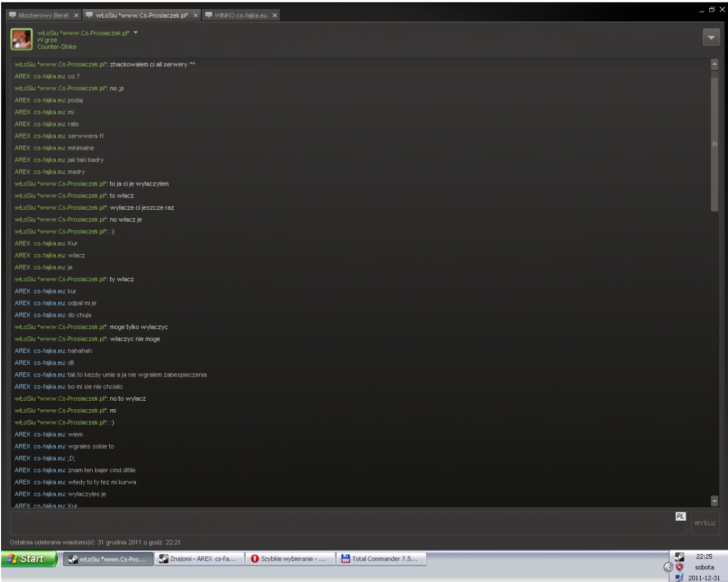Click the scrollbar up arrow in chat
Screen dimensions: 728x582
point(714,63)
